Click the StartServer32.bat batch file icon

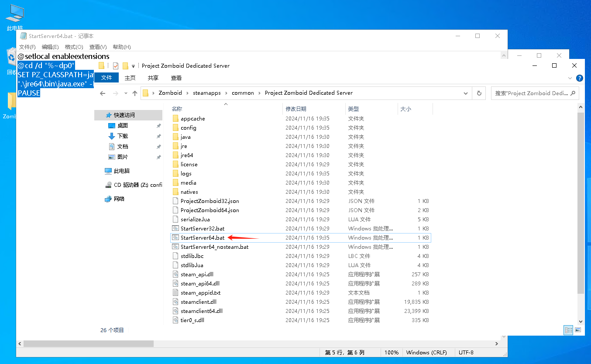point(175,229)
